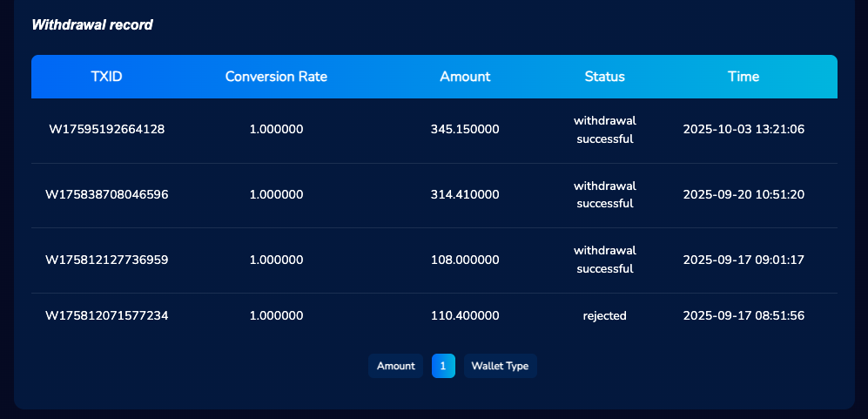The width and height of the screenshot is (868, 419).
Task: Select the 314.410000 amount value
Action: pos(465,194)
